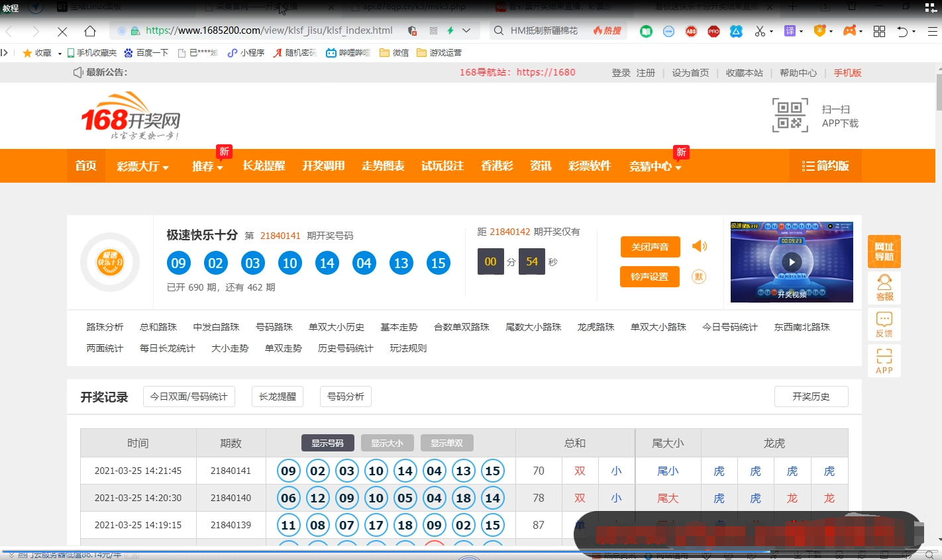Click the QR code scan icon

790,115
